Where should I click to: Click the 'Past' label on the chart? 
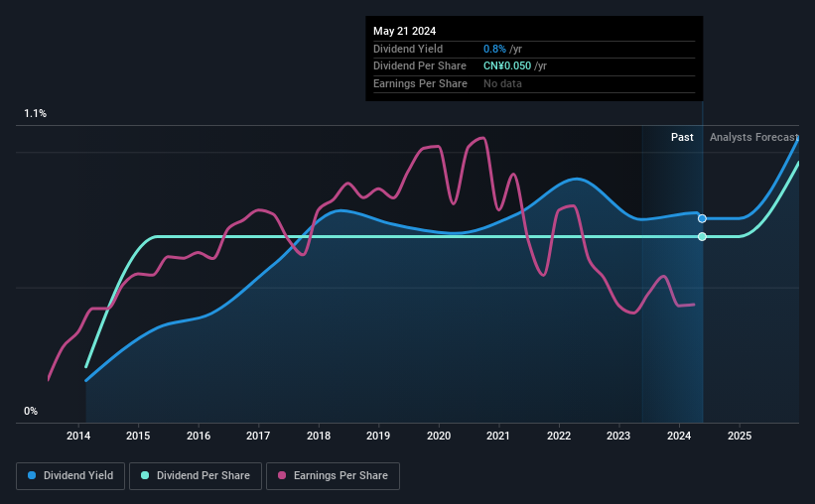(682, 137)
